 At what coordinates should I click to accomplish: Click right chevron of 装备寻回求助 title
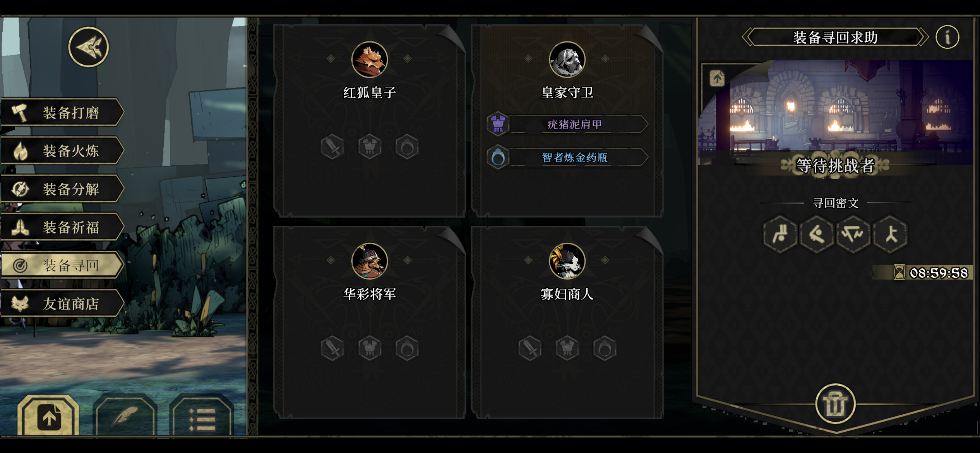[923, 37]
